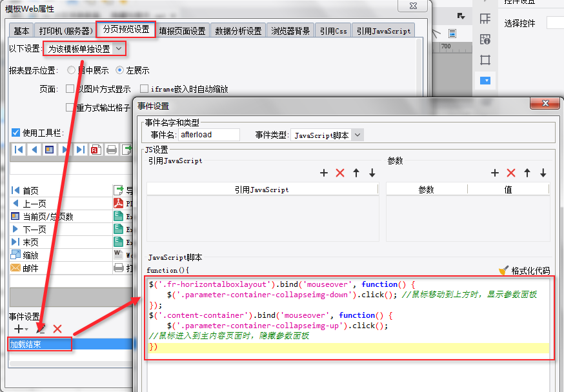564x392 pixels.
Task: Click 值 column header
Action: tap(508, 190)
